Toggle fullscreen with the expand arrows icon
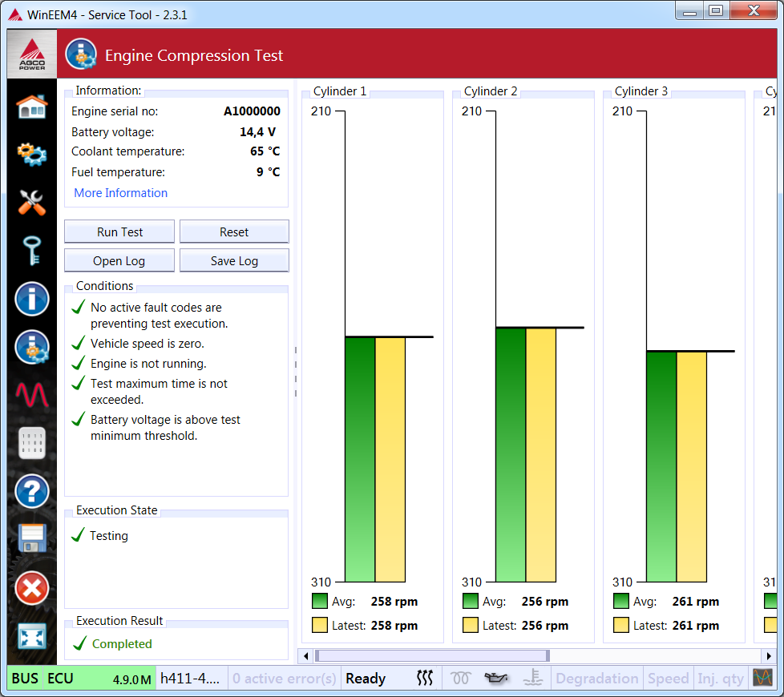Image resolution: width=784 pixels, height=697 pixels. pos(32,636)
